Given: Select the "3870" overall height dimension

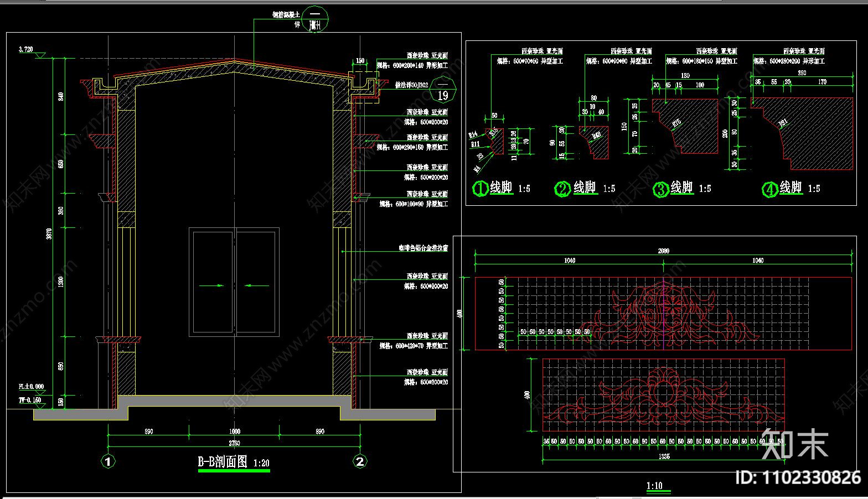Looking at the screenshot, I should (49, 234).
